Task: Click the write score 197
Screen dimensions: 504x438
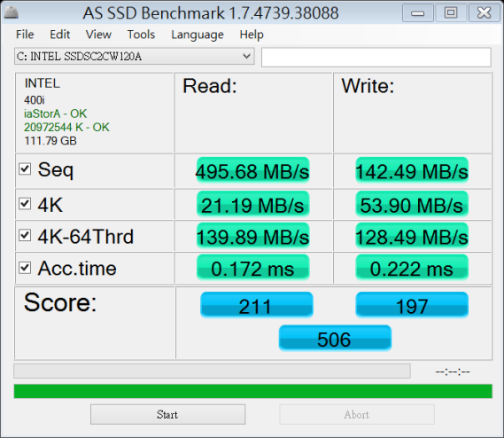Action: 412,305
